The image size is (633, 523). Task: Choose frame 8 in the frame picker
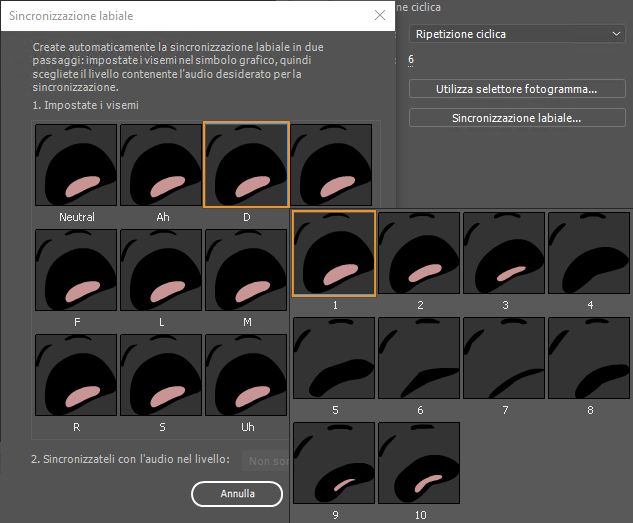pyautogui.click(x=589, y=358)
